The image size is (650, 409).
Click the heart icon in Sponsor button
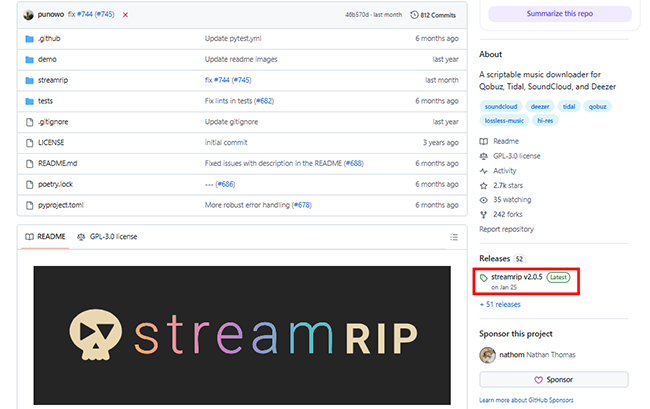(x=538, y=380)
